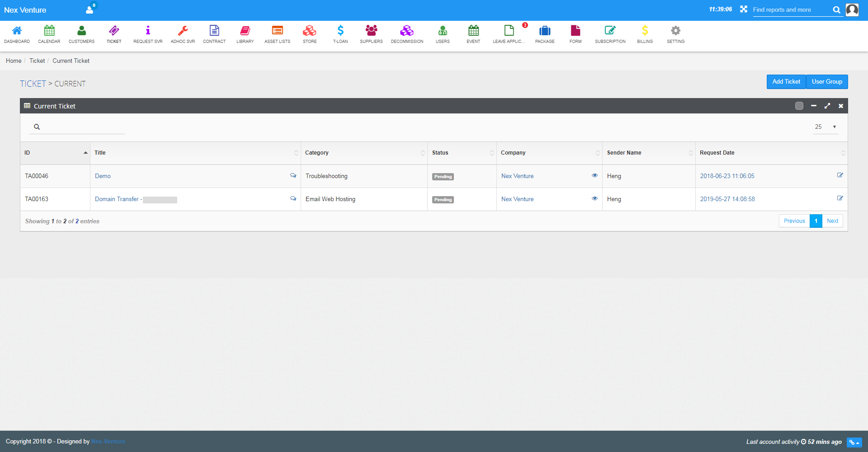
Task: Go to the Customers menu
Action: click(81, 34)
